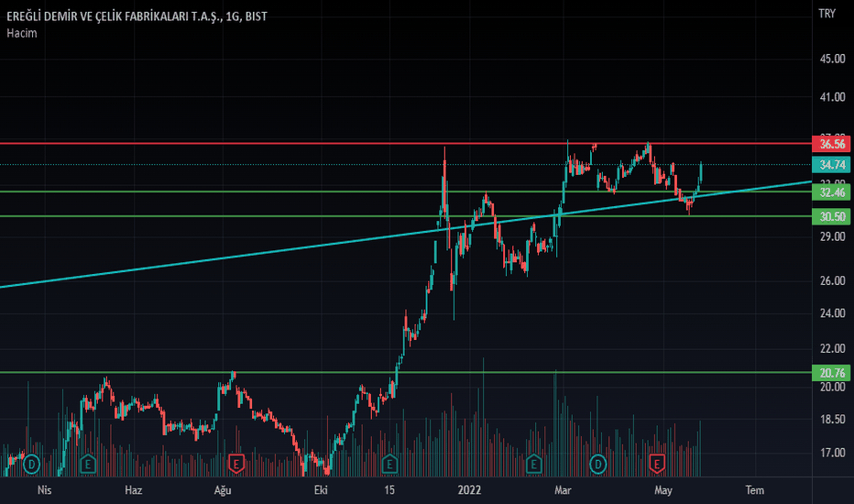Click the Ağu date label on time axis
The image size is (854, 504).
tap(223, 490)
